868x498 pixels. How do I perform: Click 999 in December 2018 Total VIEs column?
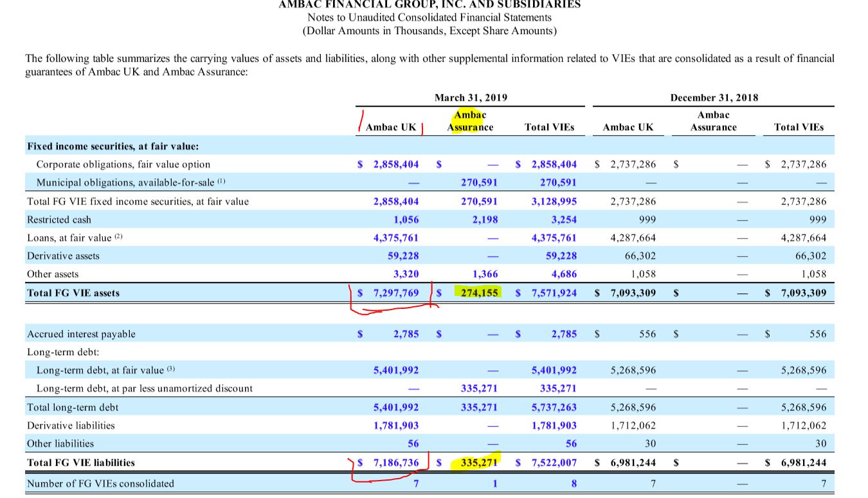(818, 219)
